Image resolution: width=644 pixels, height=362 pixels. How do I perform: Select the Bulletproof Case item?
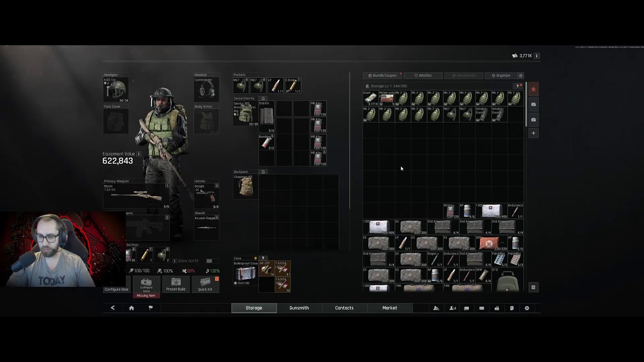[x=246, y=274]
